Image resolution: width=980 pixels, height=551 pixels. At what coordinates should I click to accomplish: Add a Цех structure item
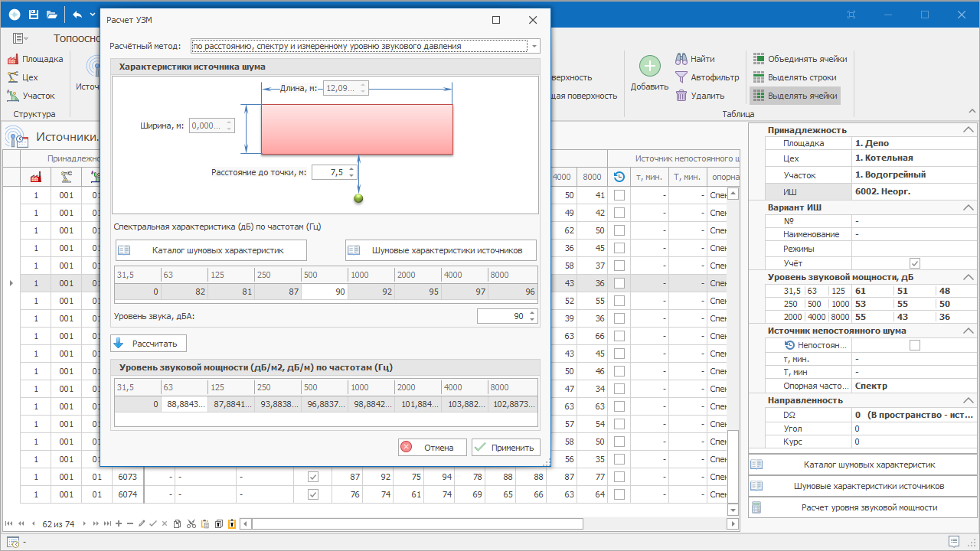click(x=23, y=77)
